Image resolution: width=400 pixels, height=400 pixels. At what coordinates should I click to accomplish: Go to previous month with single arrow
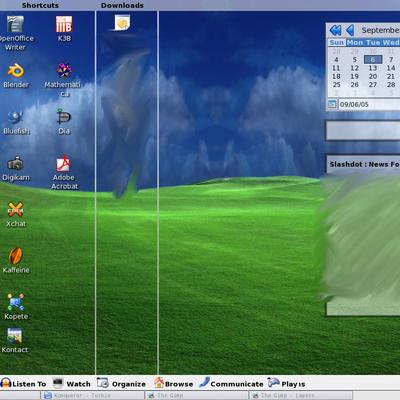click(x=350, y=30)
